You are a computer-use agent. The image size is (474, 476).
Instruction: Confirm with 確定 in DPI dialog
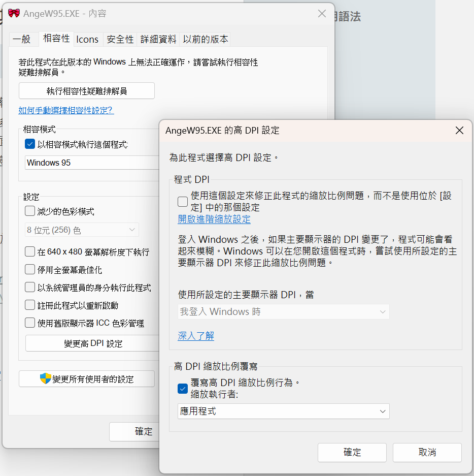pyautogui.click(x=352, y=452)
